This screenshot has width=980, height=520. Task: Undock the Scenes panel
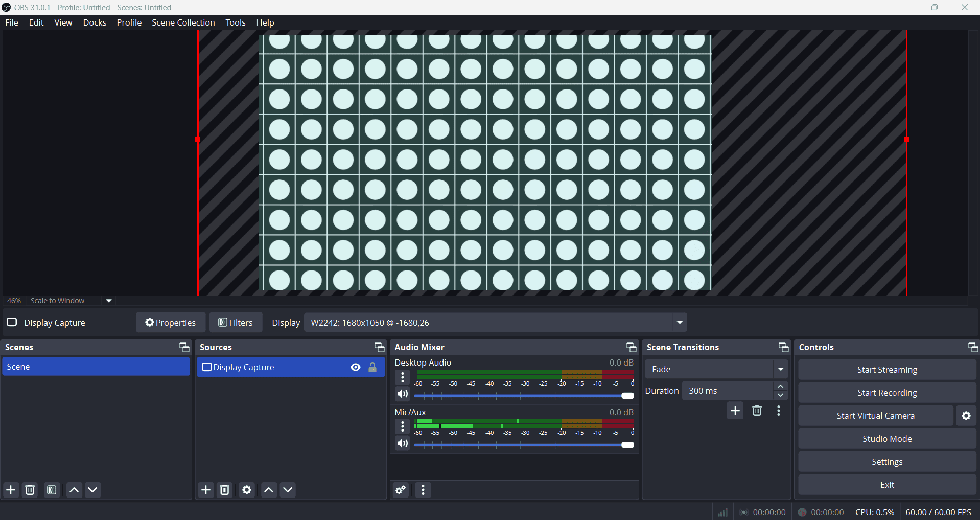[x=184, y=347]
